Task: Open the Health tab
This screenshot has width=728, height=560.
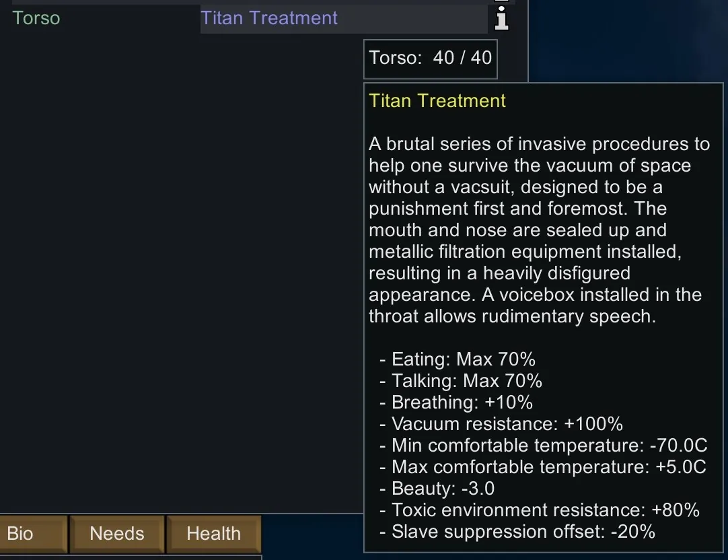Action: pyautogui.click(x=213, y=534)
